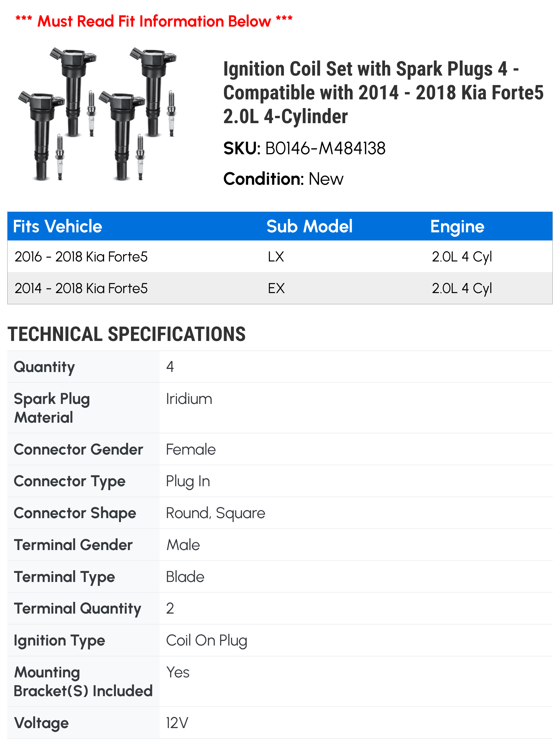560x746 pixels.
Task: Click the Sub Model column header
Action: pyautogui.click(x=309, y=226)
